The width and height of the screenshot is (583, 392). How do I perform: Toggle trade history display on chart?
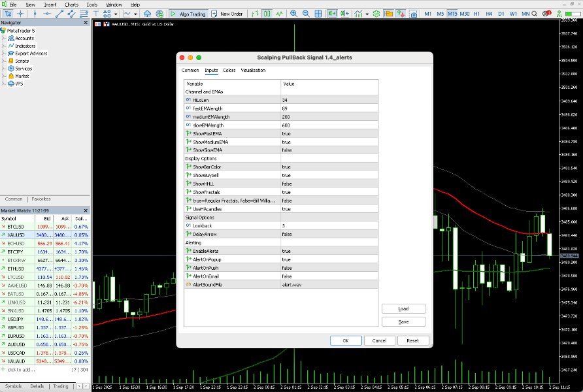point(401,14)
